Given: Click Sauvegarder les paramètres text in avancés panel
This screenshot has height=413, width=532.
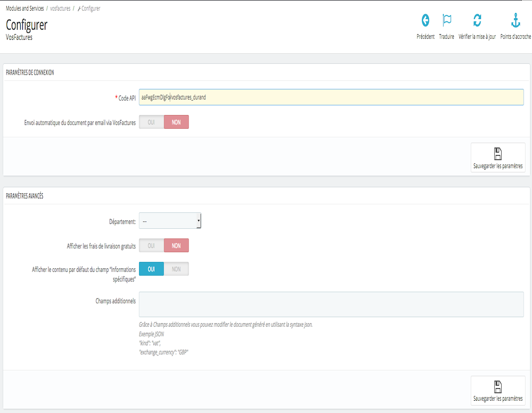Looking at the screenshot, I should tap(498, 399).
